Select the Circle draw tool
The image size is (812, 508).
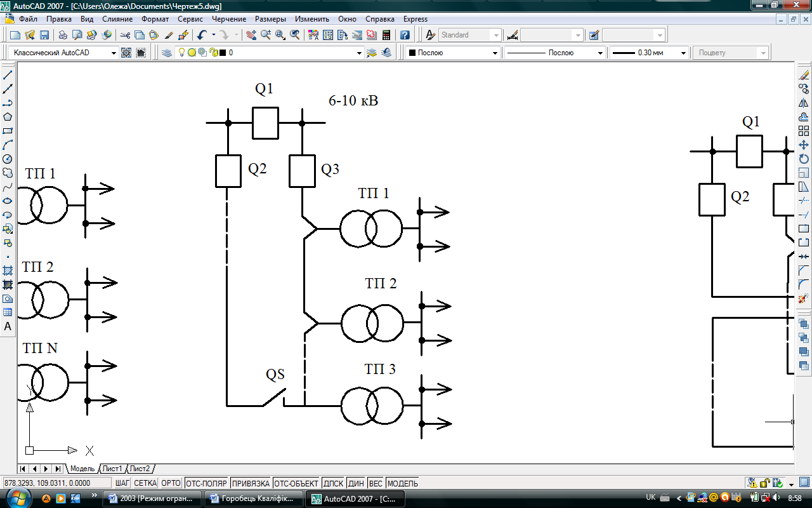(8, 159)
